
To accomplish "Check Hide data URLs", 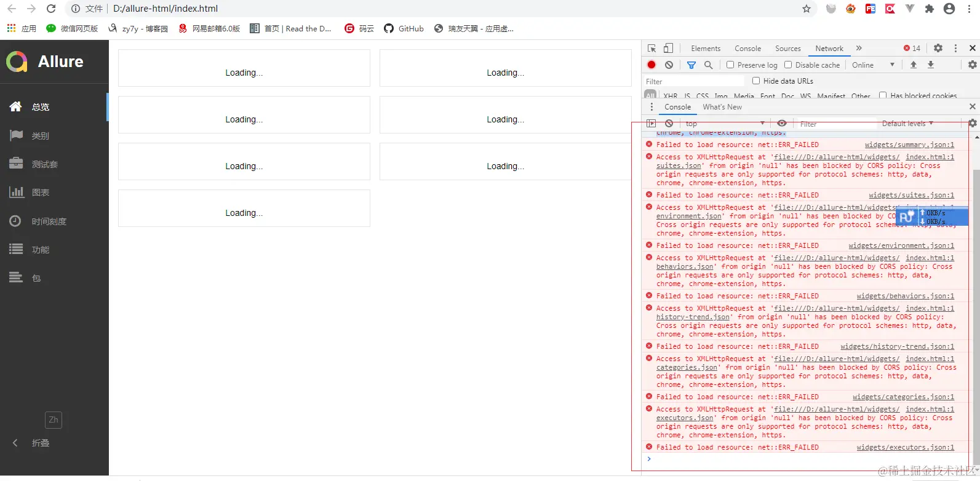I will (756, 81).
